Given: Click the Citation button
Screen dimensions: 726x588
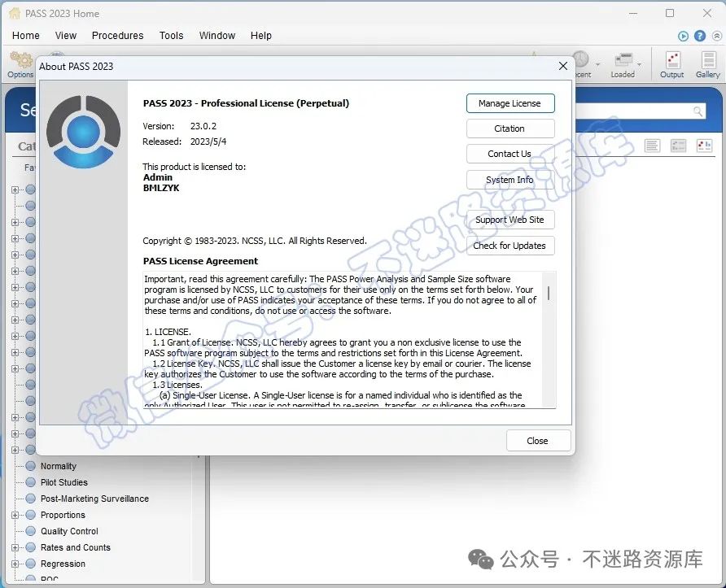Looking at the screenshot, I should pyautogui.click(x=510, y=128).
